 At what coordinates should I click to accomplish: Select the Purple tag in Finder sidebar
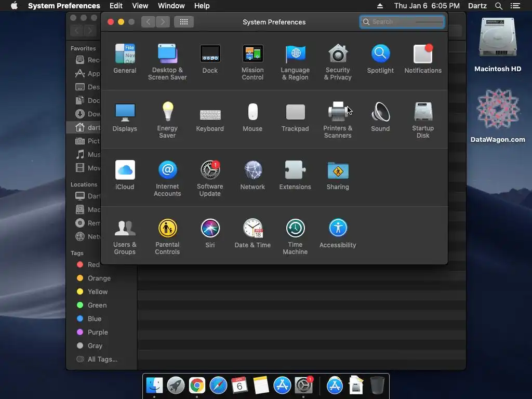92,332
